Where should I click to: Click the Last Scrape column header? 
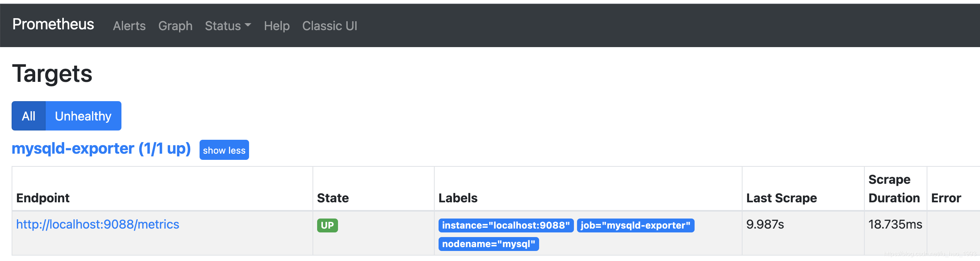click(x=782, y=198)
